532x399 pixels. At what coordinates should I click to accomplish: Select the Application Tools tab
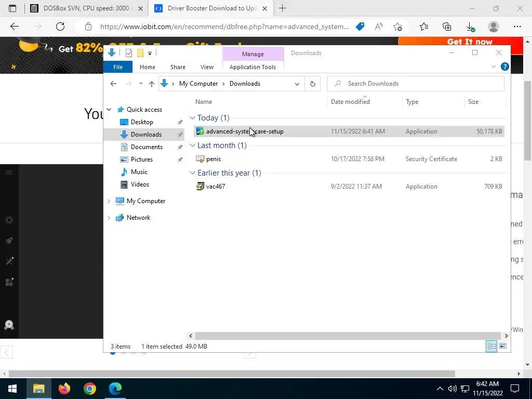(x=252, y=67)
